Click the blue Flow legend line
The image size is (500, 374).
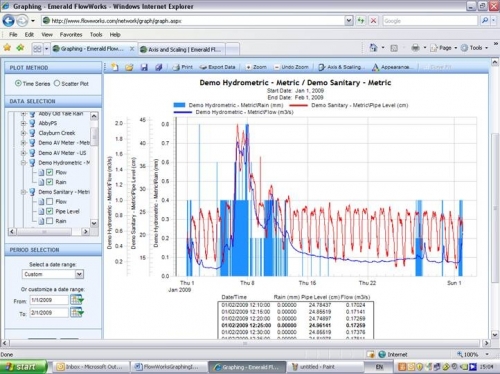point(183,112)
